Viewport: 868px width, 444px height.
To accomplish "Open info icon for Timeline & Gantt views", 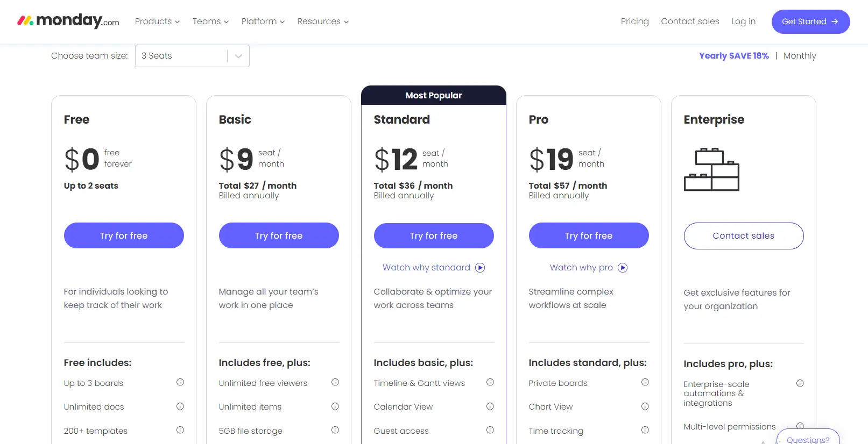I will 490,382.
